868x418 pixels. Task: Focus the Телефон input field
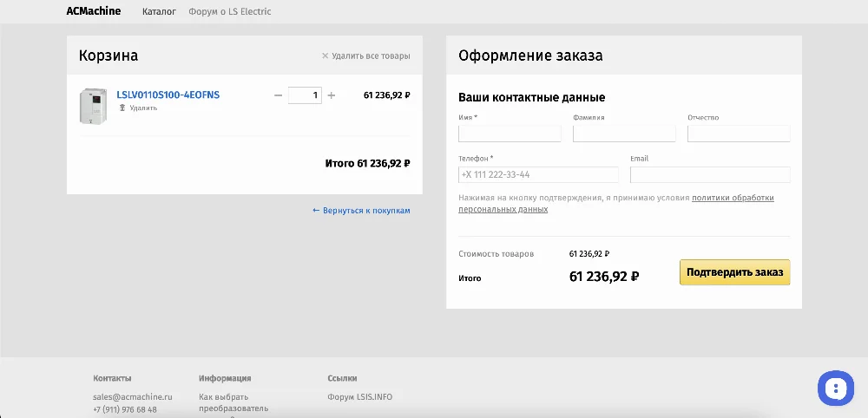click(538, 174)
